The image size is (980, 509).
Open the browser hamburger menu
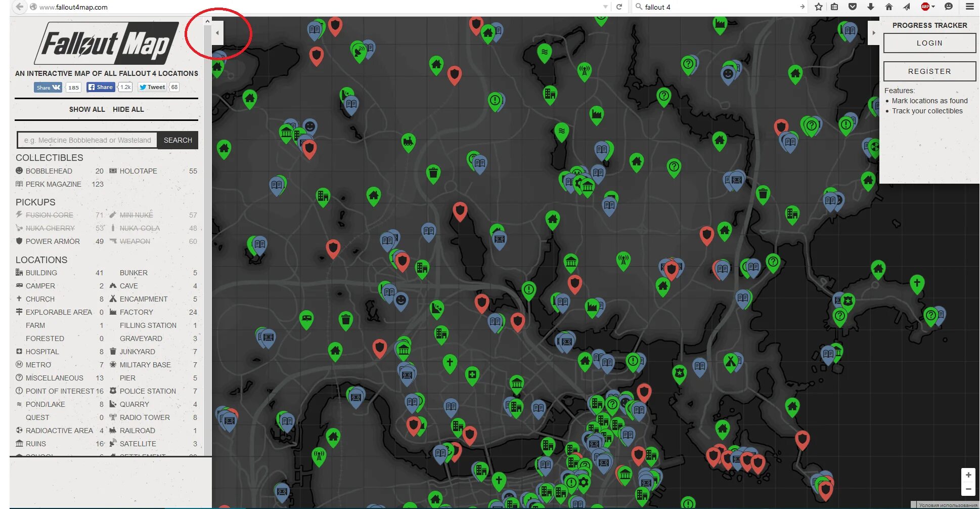point(969,7)
